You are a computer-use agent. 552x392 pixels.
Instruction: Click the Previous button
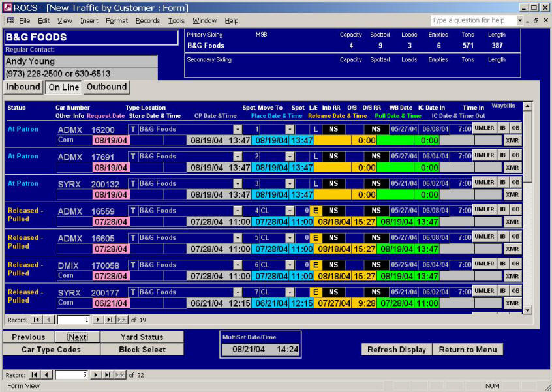click(x=29, y=337)
